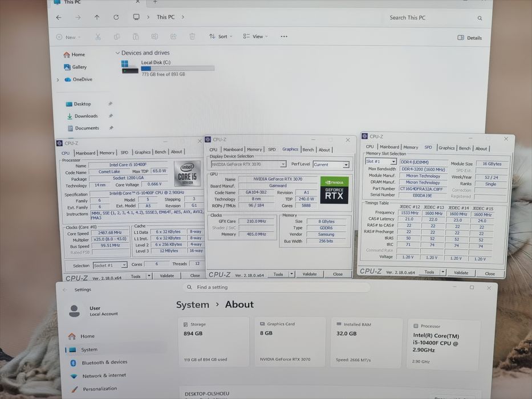Screen dimensions: 532x399
Task: Go back in the Settings window
Action: (65, 290)
